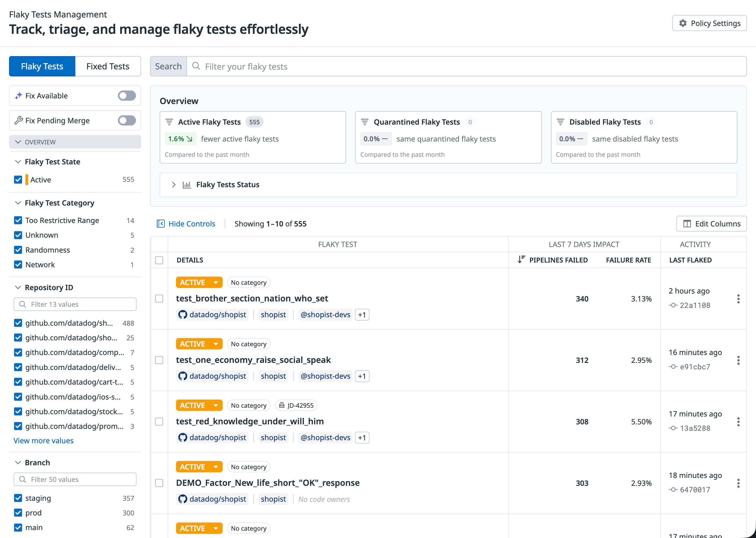Expand the Flaky Tests Status section
Image resolution: width=756 pixels, height=538 pixels.
point(174,184)
